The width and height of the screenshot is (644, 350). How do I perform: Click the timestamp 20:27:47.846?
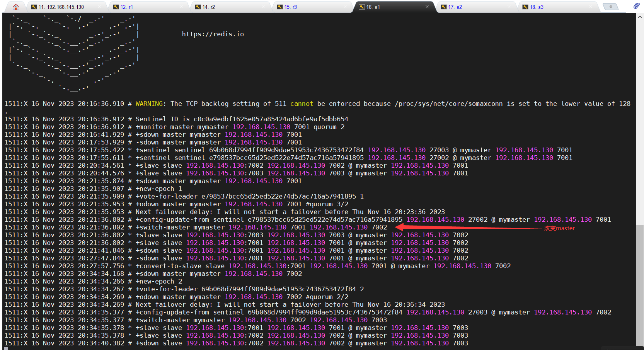[x=101, y=258]
